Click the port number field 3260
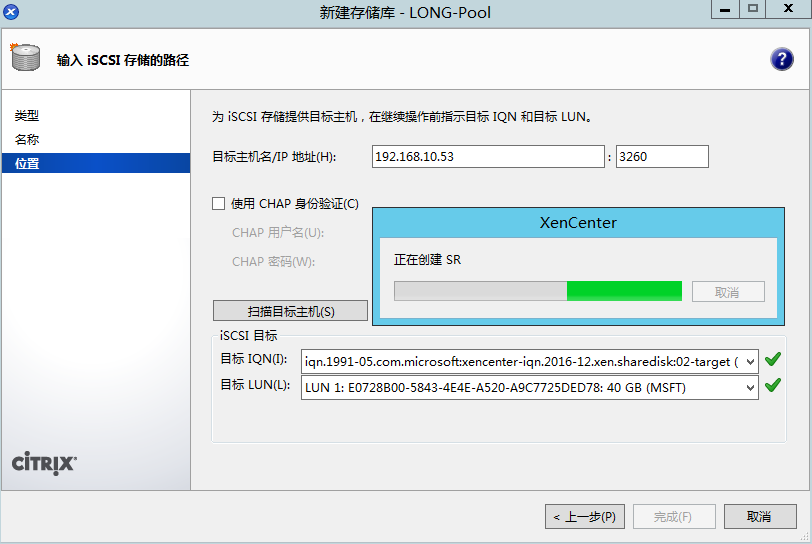This screenshot has height=544, width=812. [662, 156]
